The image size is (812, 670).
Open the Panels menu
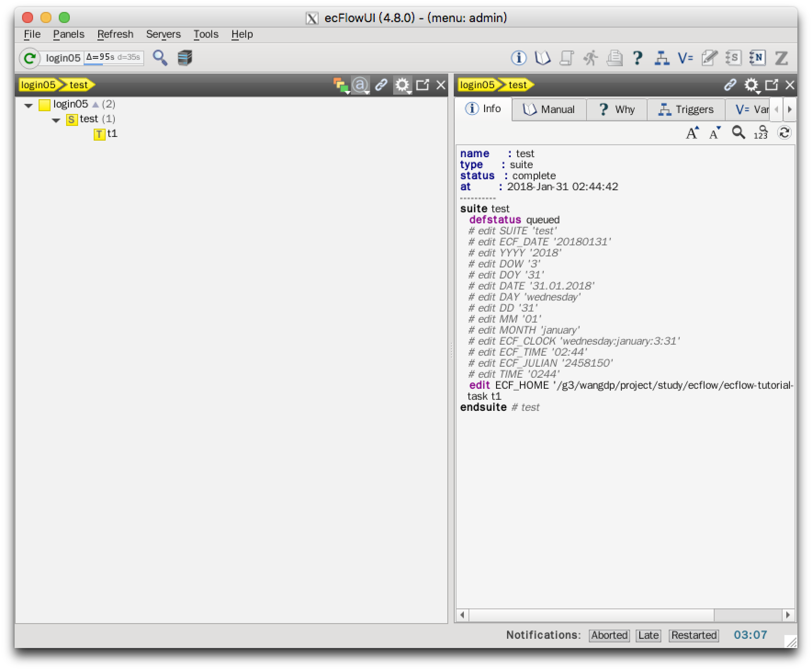point(68,34)
